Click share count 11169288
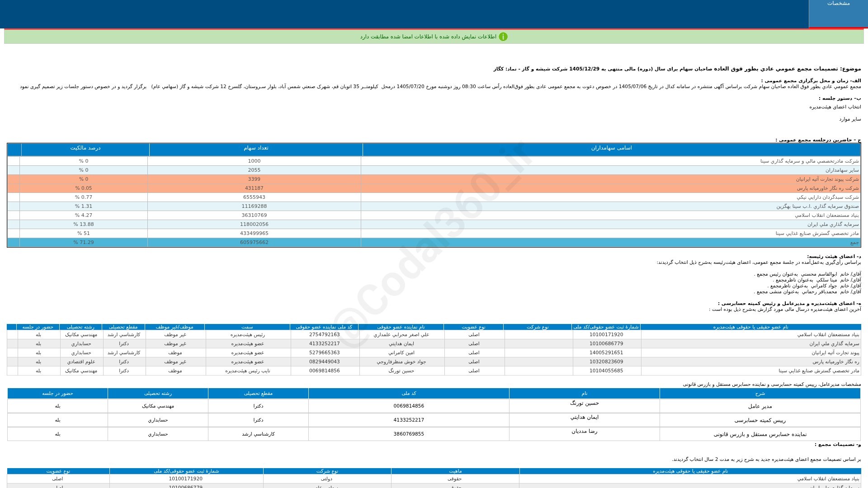The image size is (868, 488). (254, 206)
